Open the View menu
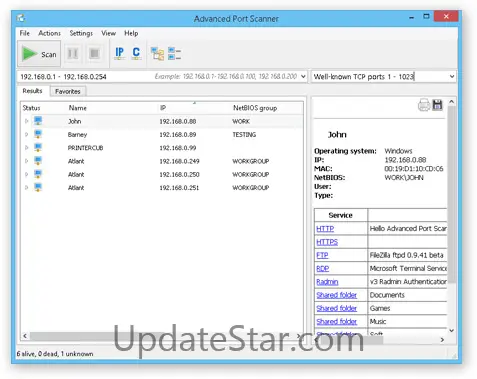The width and height of the screenshot is (477, 379). (x=108, y=33)
